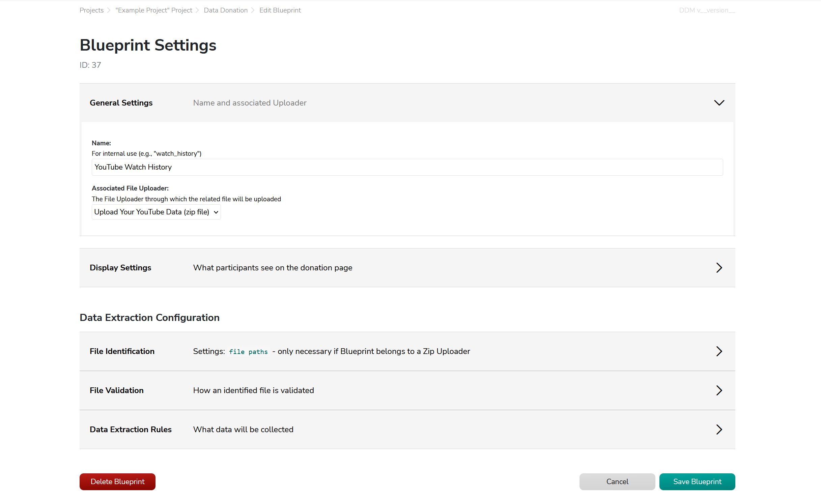Click the file paths code snippet
This screenshot has width=821, height=504.
(248, 351)
